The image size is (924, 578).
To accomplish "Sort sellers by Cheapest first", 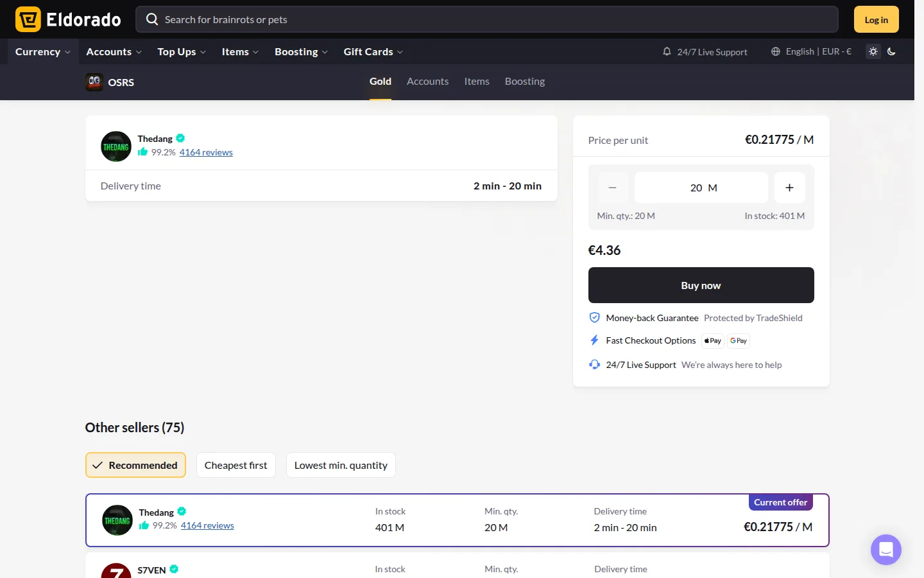I will (236, 465).
